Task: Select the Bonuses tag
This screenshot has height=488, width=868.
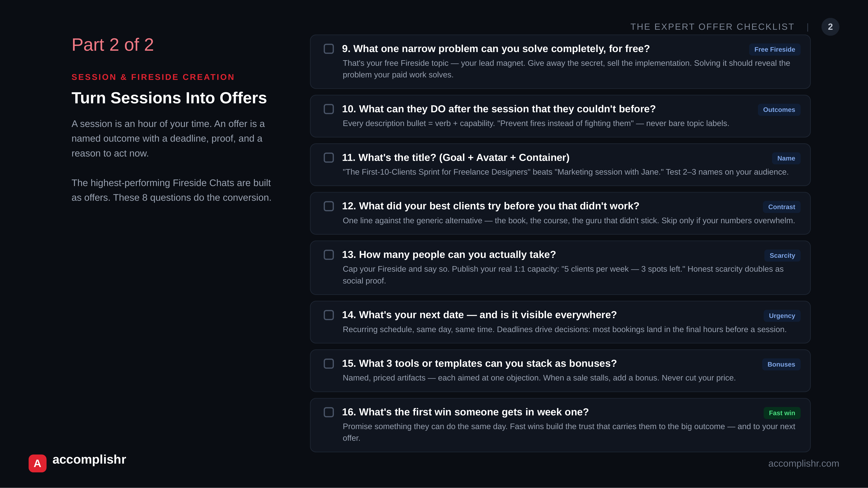Action: (x=781, y=364)
